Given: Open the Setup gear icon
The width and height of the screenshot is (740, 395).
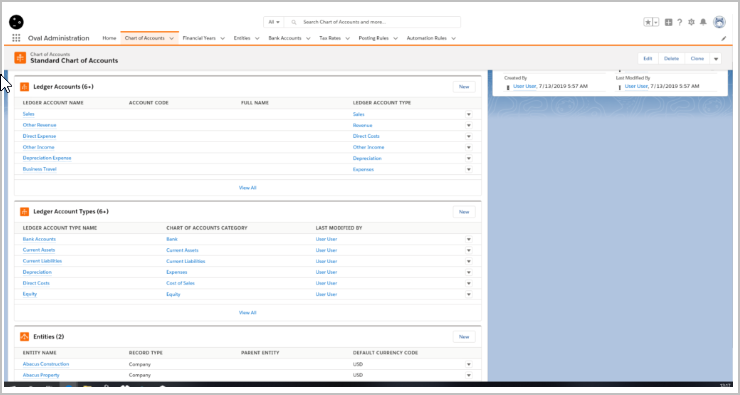Looking at the screenshot, I should (691, 22).
